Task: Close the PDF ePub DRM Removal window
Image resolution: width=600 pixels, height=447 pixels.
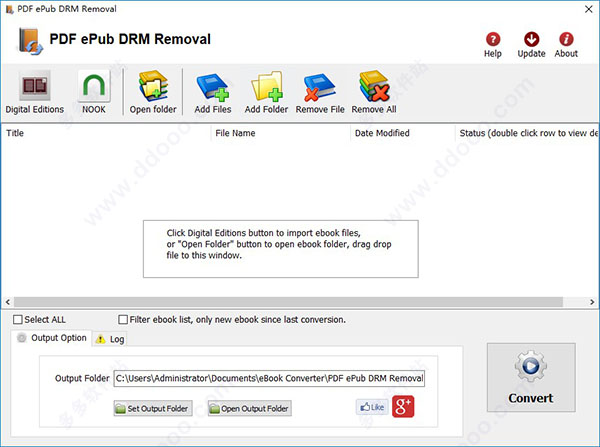Action: (589, 9)
